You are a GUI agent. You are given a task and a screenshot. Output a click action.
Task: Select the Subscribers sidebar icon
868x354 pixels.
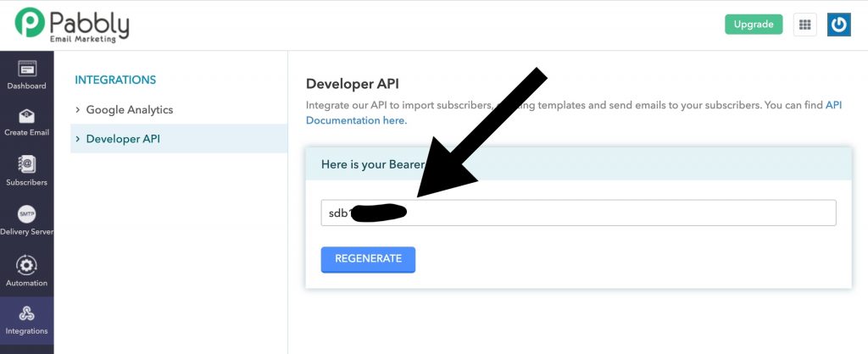(26, 171)
